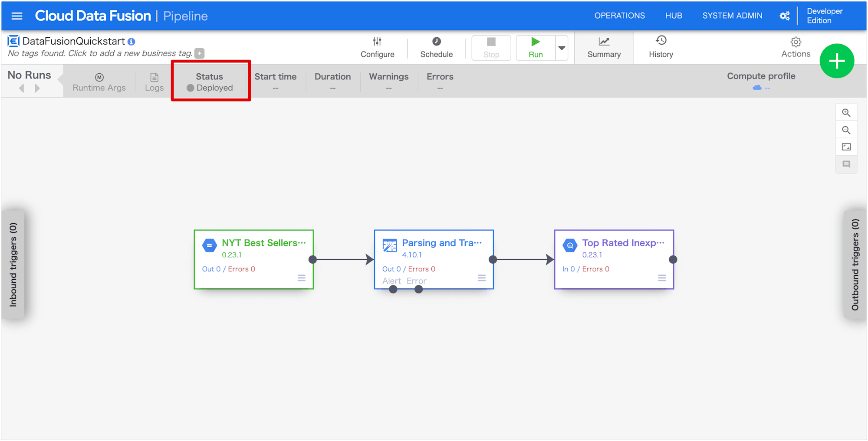Run the pipeline with the green play button
This screenshot has width=868, height=441.
click(536, 48)
